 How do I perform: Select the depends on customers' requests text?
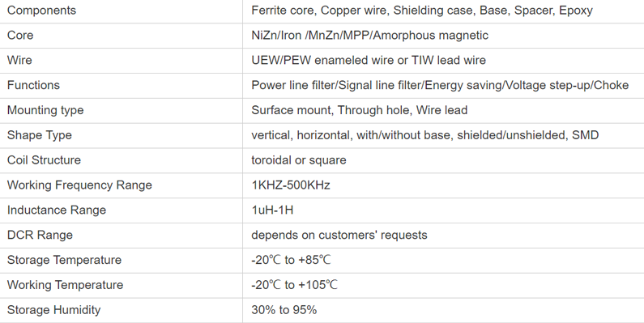(x=339, y=236)
